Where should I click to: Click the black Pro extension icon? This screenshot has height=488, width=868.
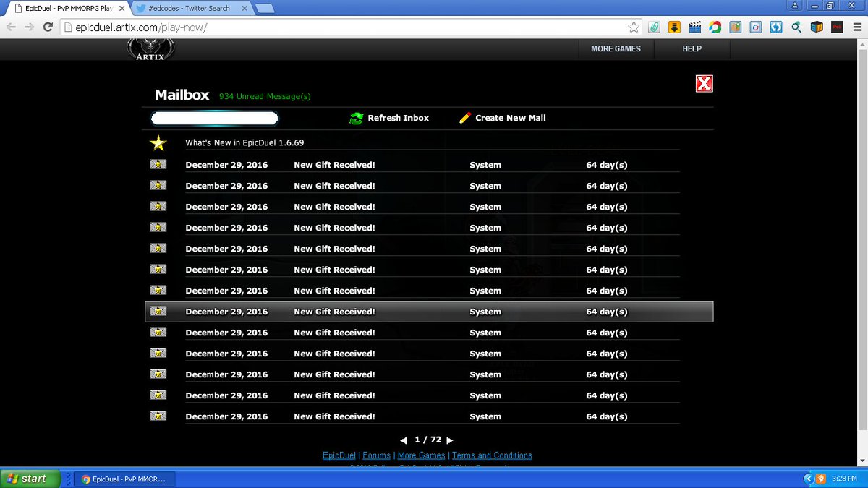837,27
